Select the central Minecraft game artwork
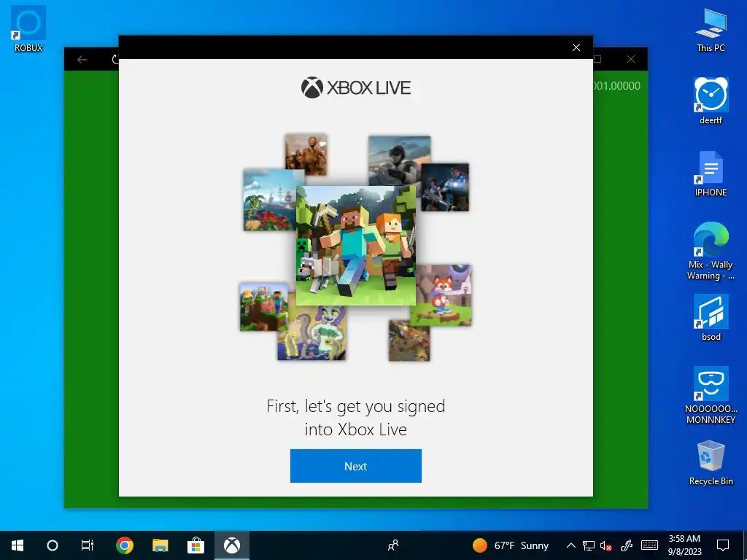 point(355,245)
